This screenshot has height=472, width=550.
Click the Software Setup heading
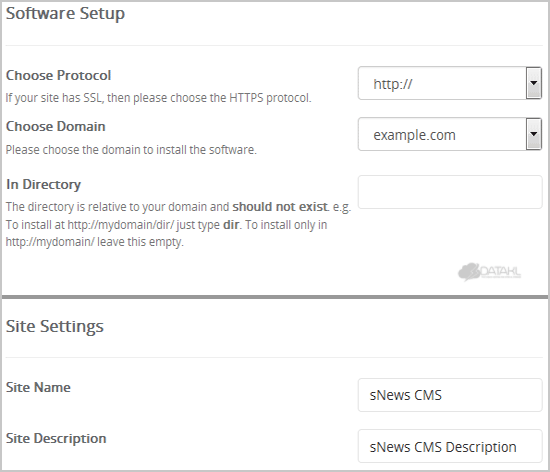click(65, 13)
